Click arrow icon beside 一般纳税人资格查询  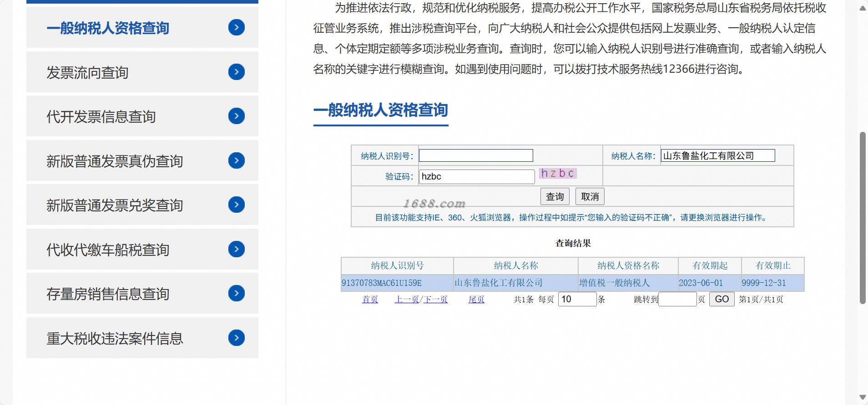[x=237, y=28]
